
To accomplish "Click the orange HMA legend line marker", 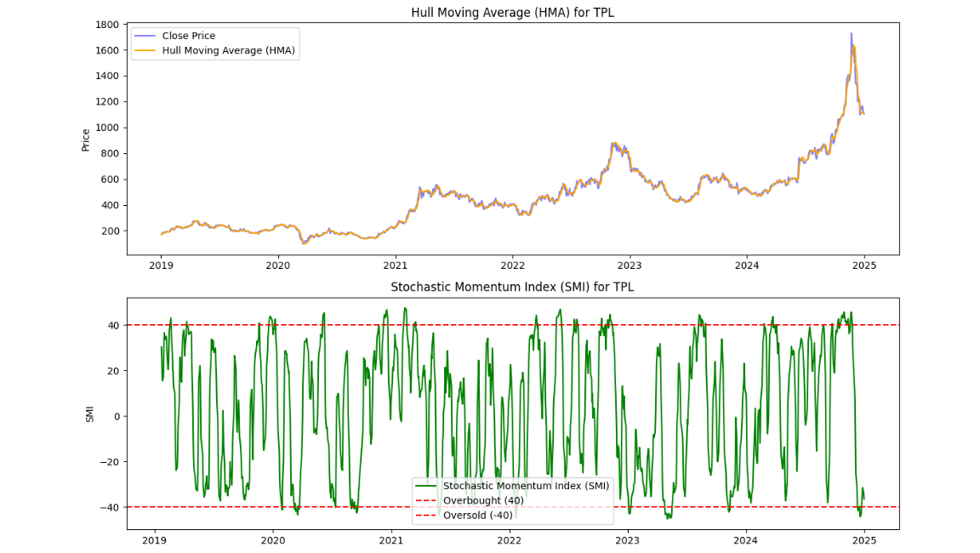I will (x=145, y=49).
